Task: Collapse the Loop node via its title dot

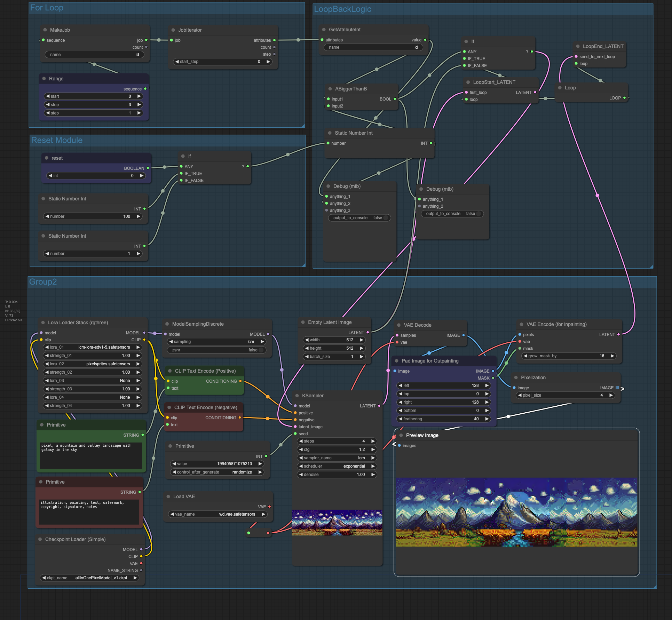Action: tap(560, 88)
